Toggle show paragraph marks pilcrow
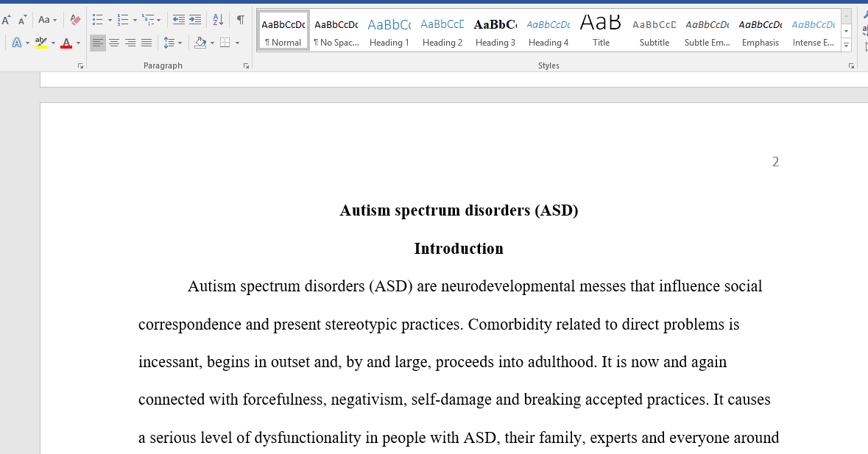868x454 pixels. pyautogui.click(x=240, y=20)
